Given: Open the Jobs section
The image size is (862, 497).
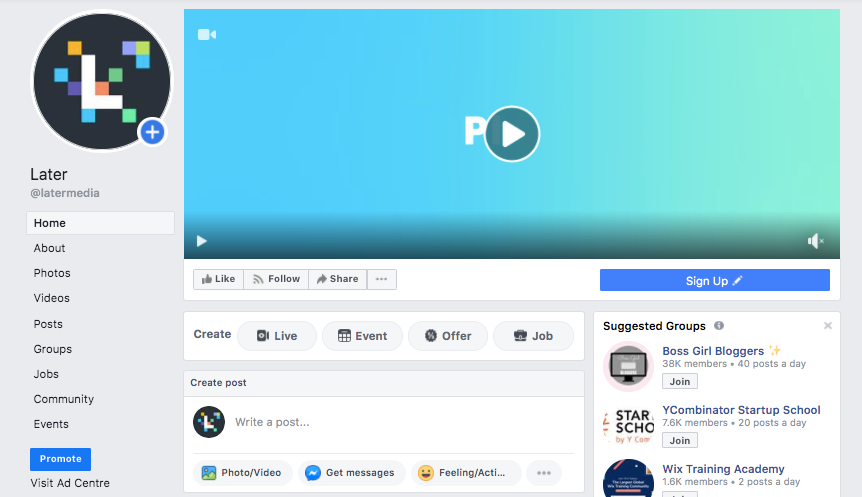Looking at the screenshot, I should (x=46, y=374).
